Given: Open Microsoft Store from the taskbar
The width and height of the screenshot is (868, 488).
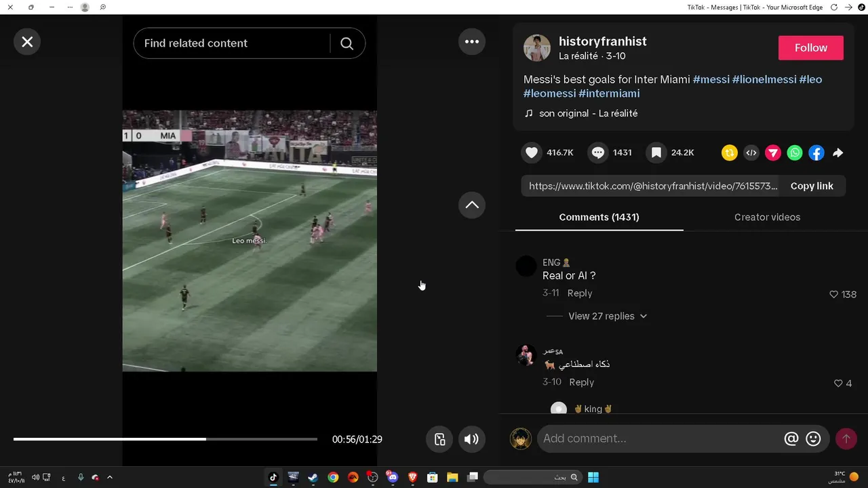Looking at the screenshot, I should [432, 477].
